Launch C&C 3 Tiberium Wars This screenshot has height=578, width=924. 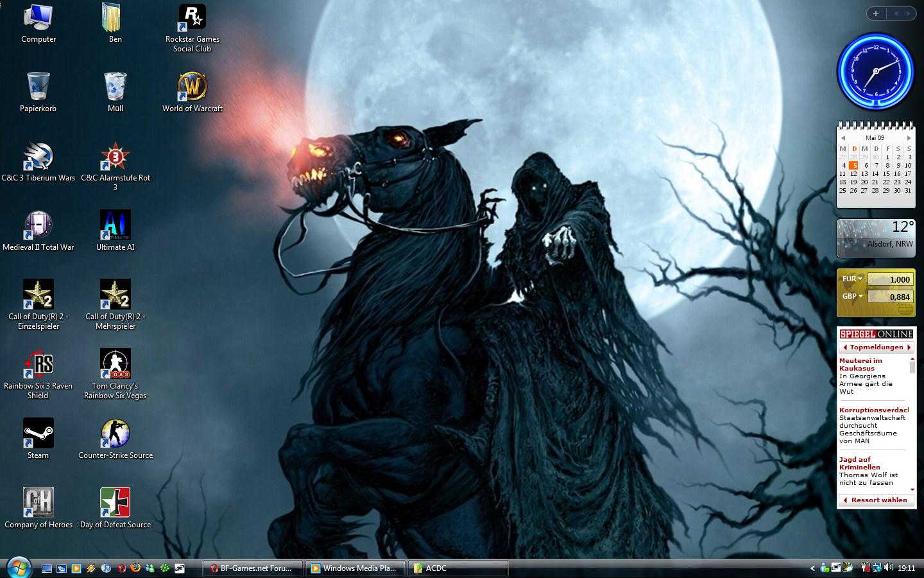(38, 162)
